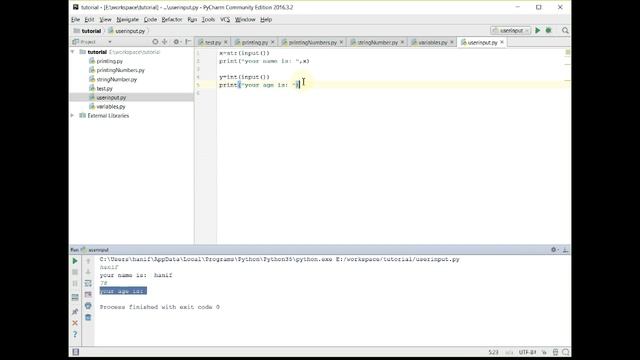Toggle scroll to end in Run console

pos(88,294)
